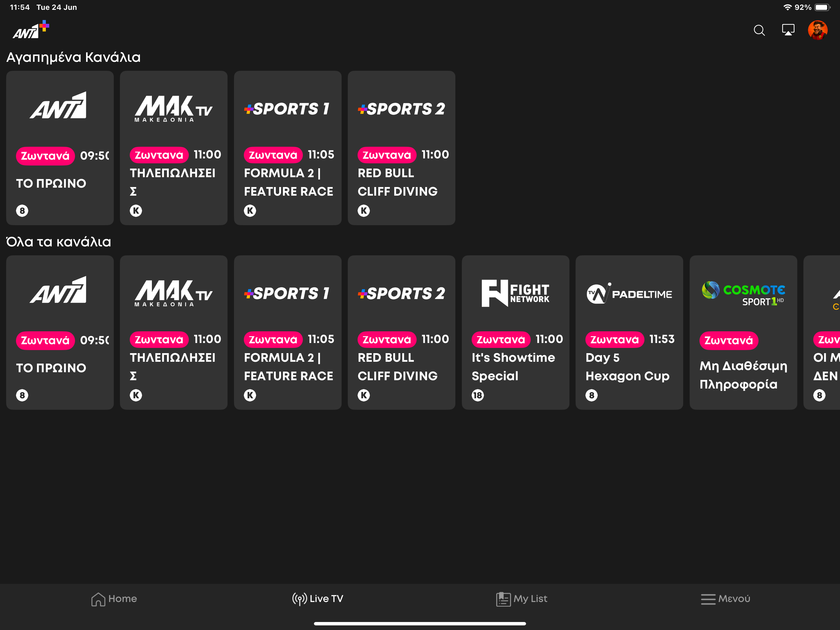Tap Sports 1 logo in Αγαπημένα Κανάλια

point(287,109)
